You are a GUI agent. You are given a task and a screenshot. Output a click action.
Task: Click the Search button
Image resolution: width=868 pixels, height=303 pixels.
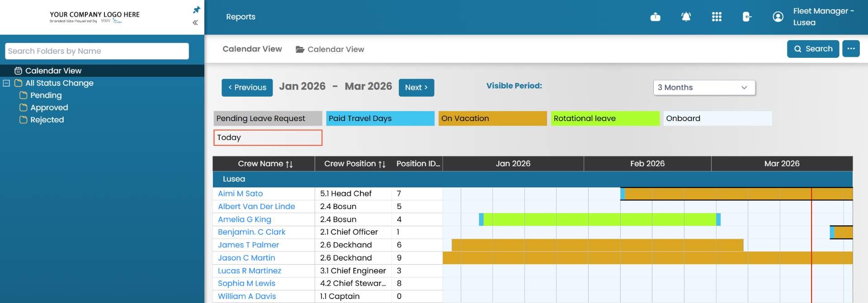813,49
